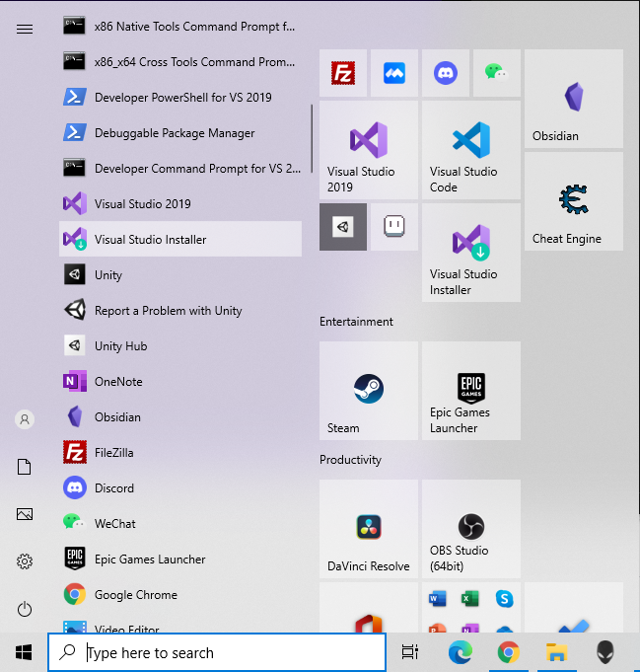The width and height of the screenshot is (640, 672).
Task: Click the Visual Studio 2019 tile
Action: point(368,150)
